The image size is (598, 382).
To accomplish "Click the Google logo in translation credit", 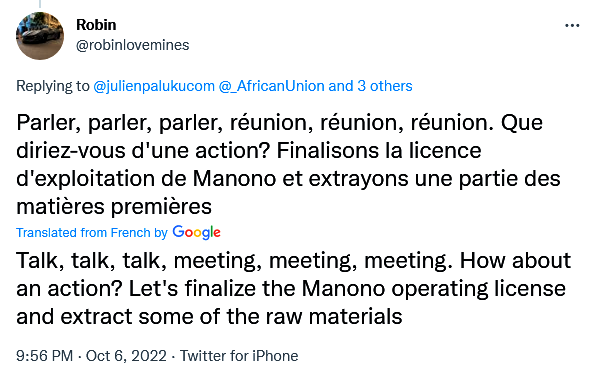I will (x=196, y=232).
